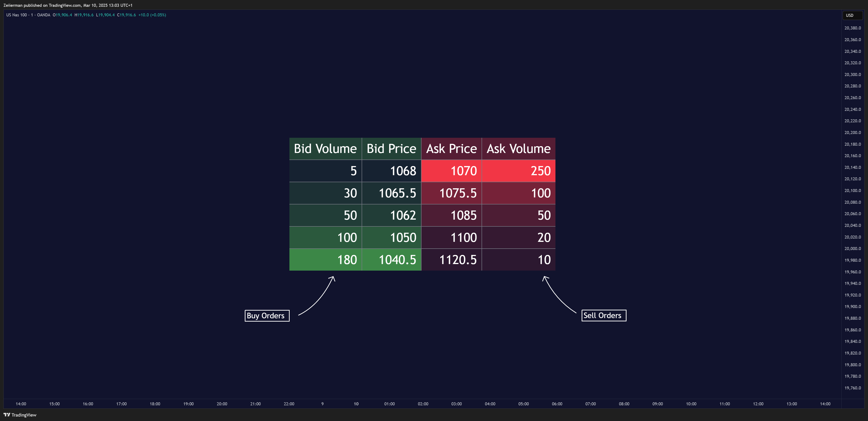
Task: Select the Buy Orders annotation box
Action: point(267,316)
